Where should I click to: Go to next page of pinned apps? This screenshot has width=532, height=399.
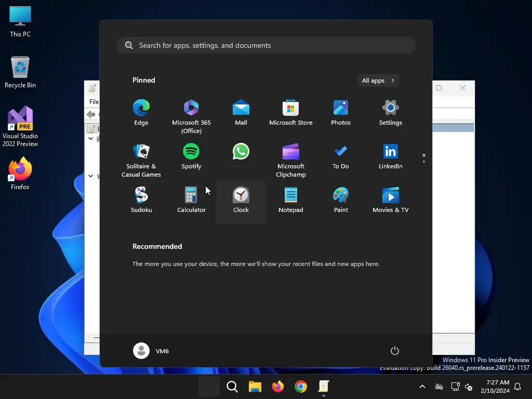(x=424, y=162)
